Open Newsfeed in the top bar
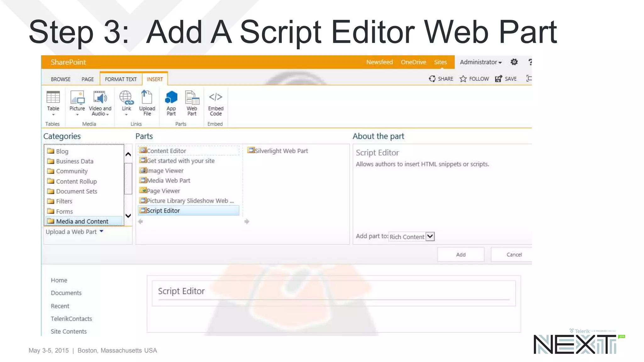 pyautogui.click(x=380, y=62)
